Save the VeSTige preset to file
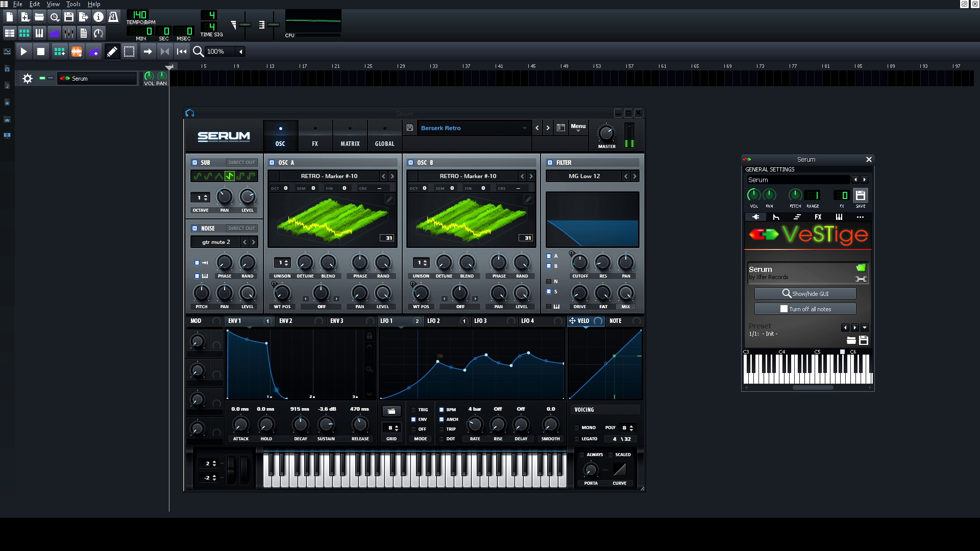 (864, 340)
